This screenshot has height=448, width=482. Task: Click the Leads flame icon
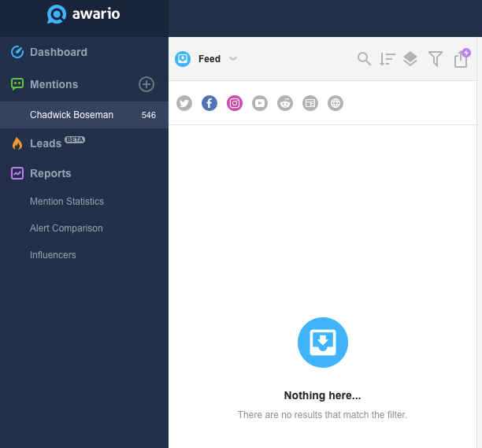[17, 143]
